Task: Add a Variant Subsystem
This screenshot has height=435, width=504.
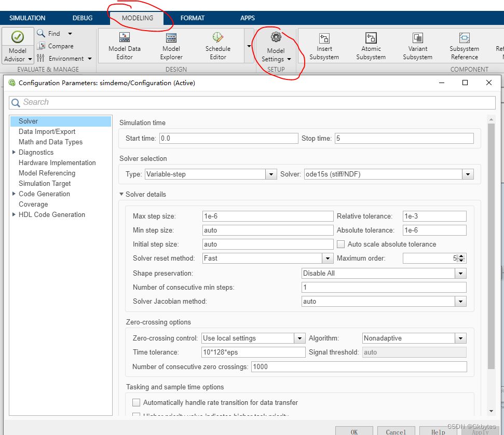Action: pyautogui.click(x=417, y=46)
